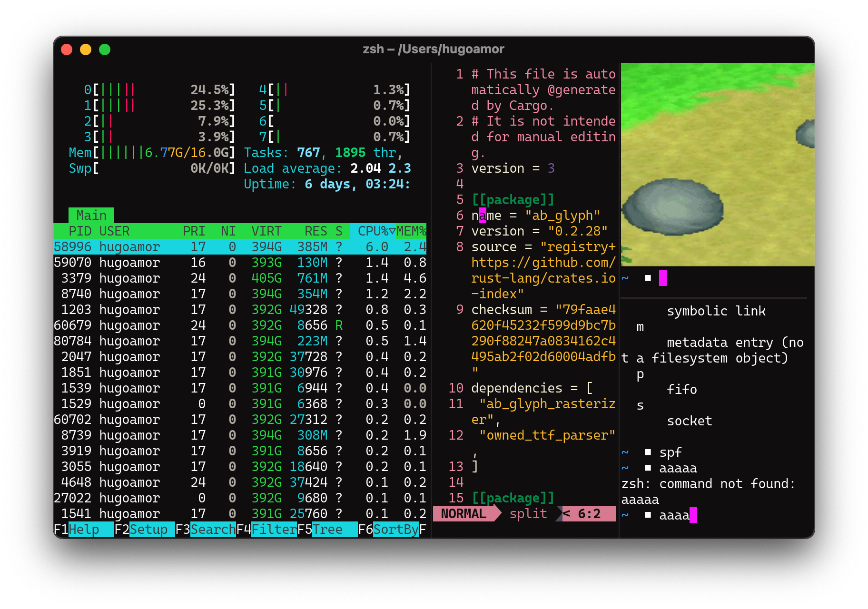
Task: Select process row with PID 58996
Action: point(240,246)
